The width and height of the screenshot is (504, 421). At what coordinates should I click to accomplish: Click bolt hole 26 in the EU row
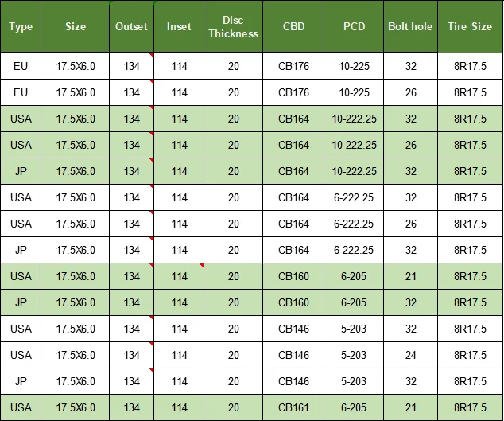click(x=410, y=92)
